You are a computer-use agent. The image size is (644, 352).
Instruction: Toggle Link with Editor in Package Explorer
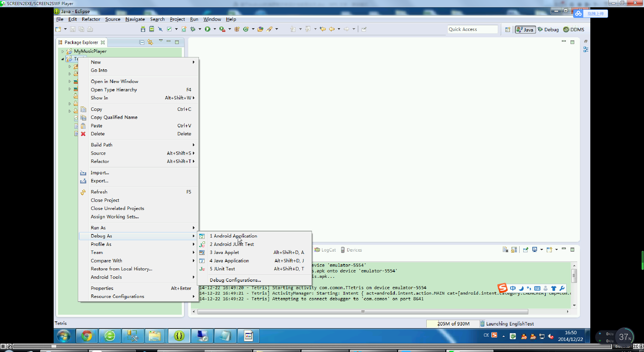[150, 42]
